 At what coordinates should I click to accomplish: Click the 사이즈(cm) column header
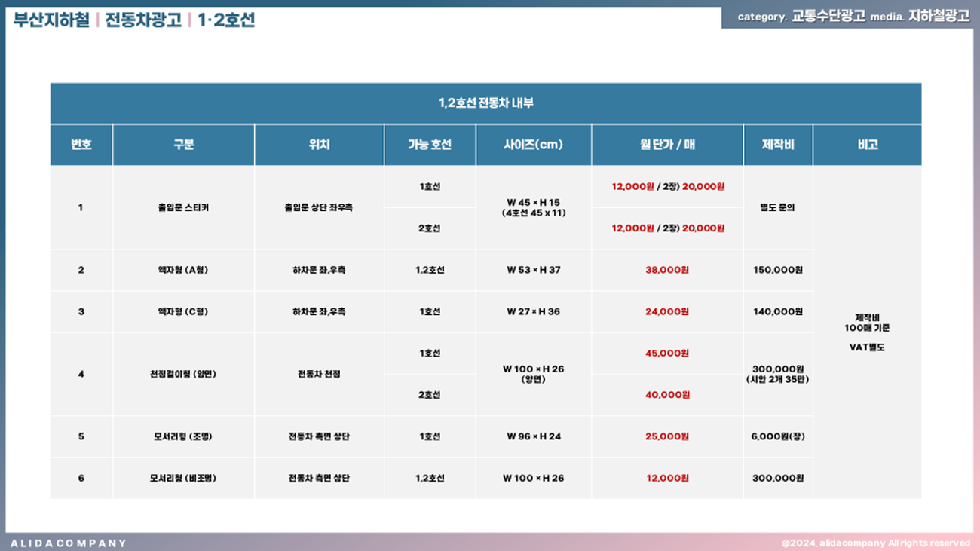click(x=533, y=145)
